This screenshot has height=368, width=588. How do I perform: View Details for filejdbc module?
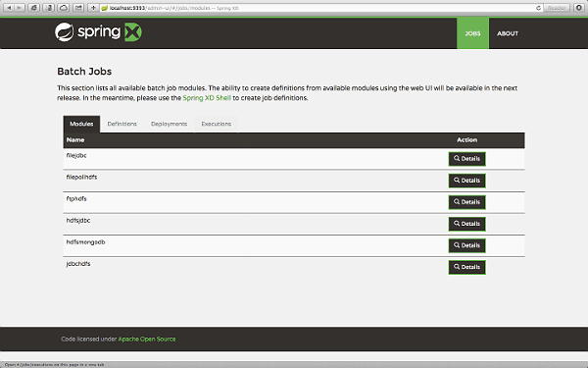[x=466, y=159]
